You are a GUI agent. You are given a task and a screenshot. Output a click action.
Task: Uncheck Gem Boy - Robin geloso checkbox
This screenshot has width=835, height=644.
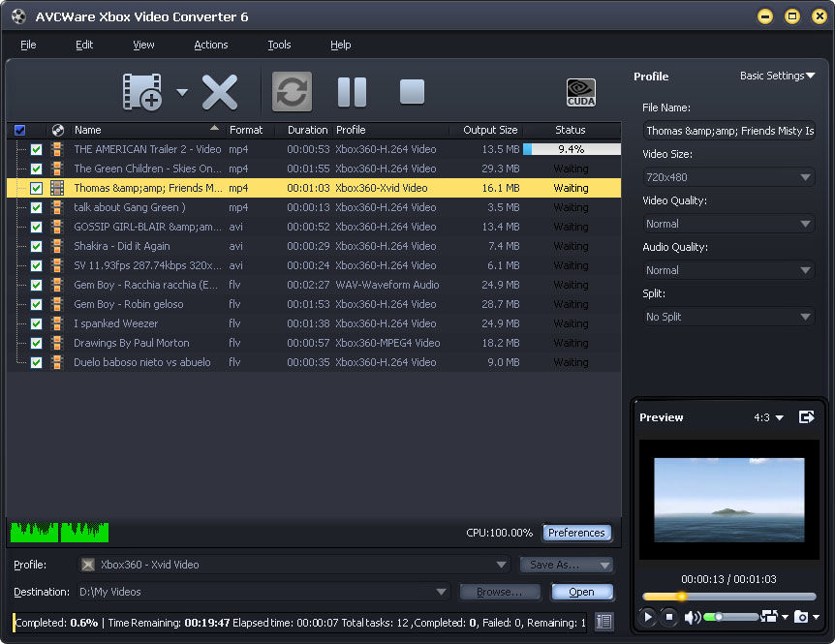point(36,304)
